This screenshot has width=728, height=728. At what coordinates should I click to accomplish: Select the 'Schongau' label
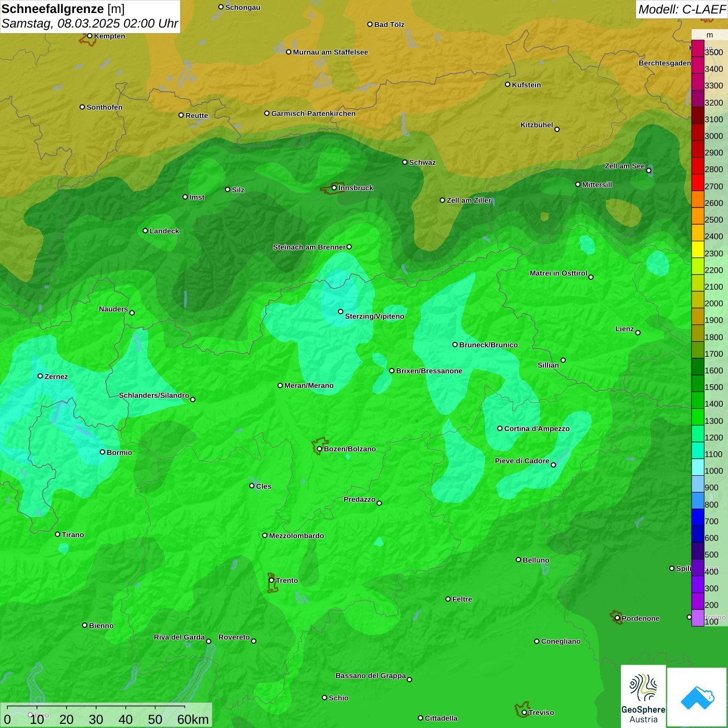242,7
